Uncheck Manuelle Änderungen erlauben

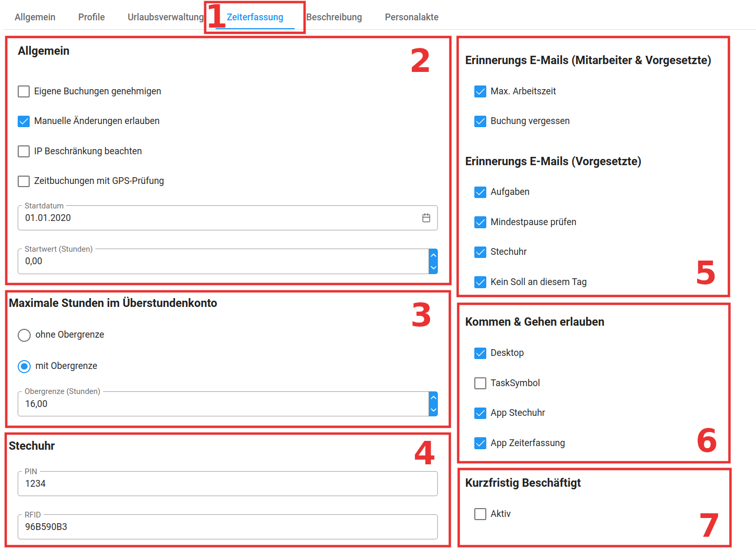[x=24, y=121]
